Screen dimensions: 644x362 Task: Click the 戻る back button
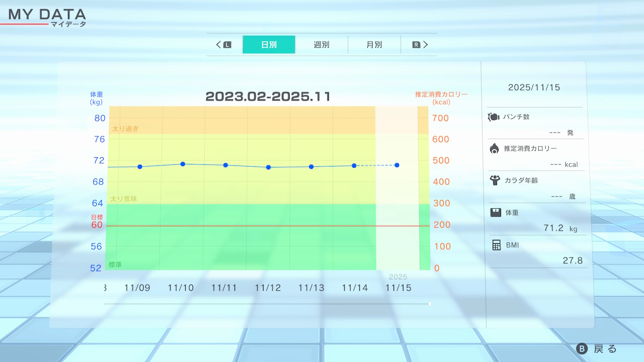pos(597,349)
